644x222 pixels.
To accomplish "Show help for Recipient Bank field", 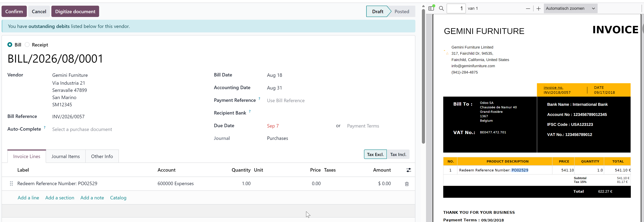I will point(250,111).
